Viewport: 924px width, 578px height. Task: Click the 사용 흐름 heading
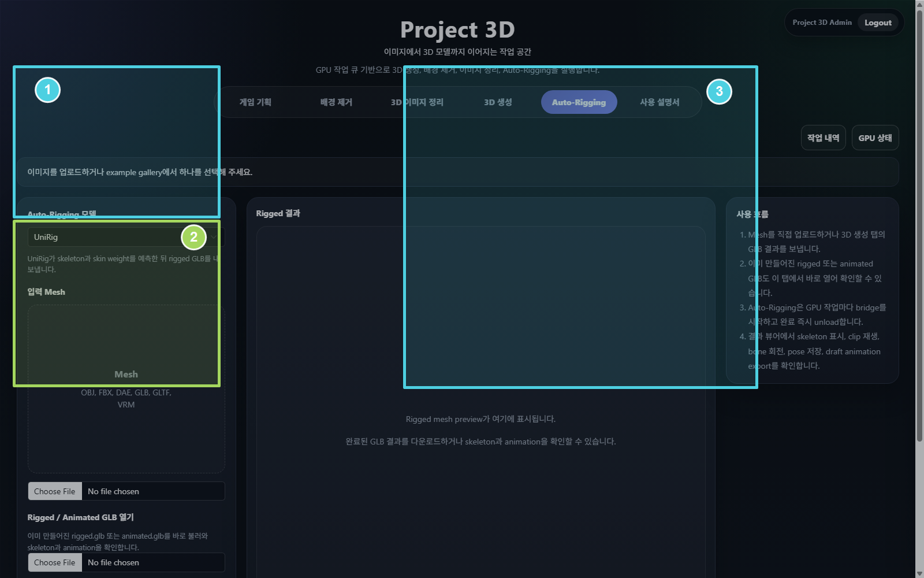click(x=752, y=214)
